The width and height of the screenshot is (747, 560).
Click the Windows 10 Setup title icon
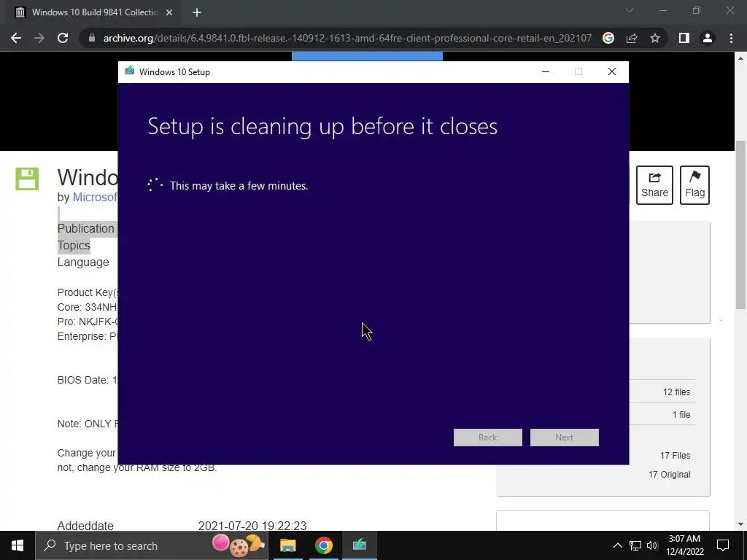[129, 71]
